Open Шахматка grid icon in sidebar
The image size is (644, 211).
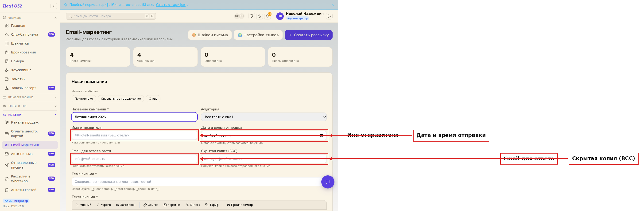coord(7,43)
